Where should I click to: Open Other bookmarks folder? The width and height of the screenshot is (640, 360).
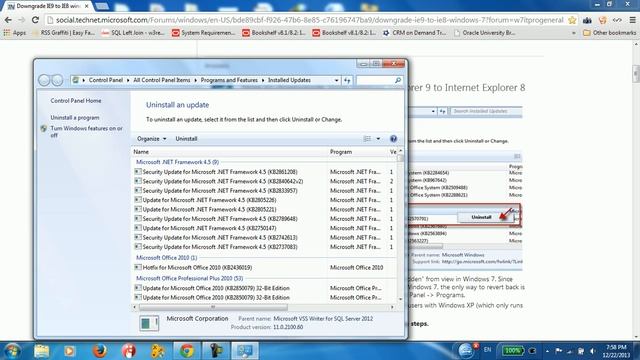(x=609, y=33)
